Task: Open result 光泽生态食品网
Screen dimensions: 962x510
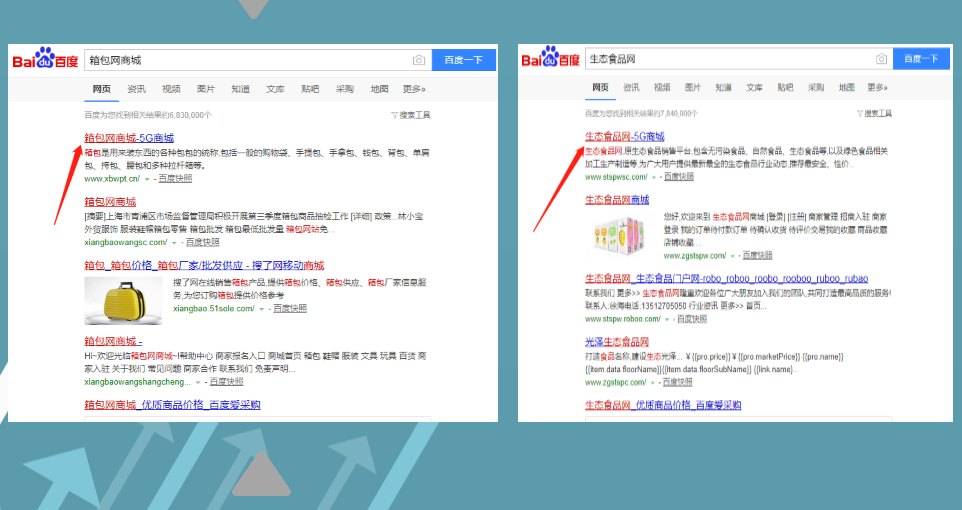Action: 617,342
